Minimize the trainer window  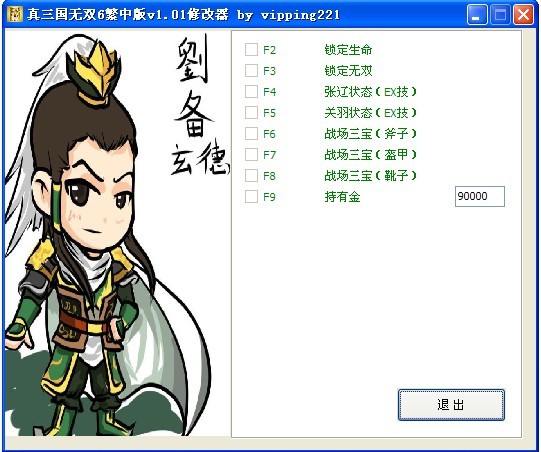pos(477,14)
